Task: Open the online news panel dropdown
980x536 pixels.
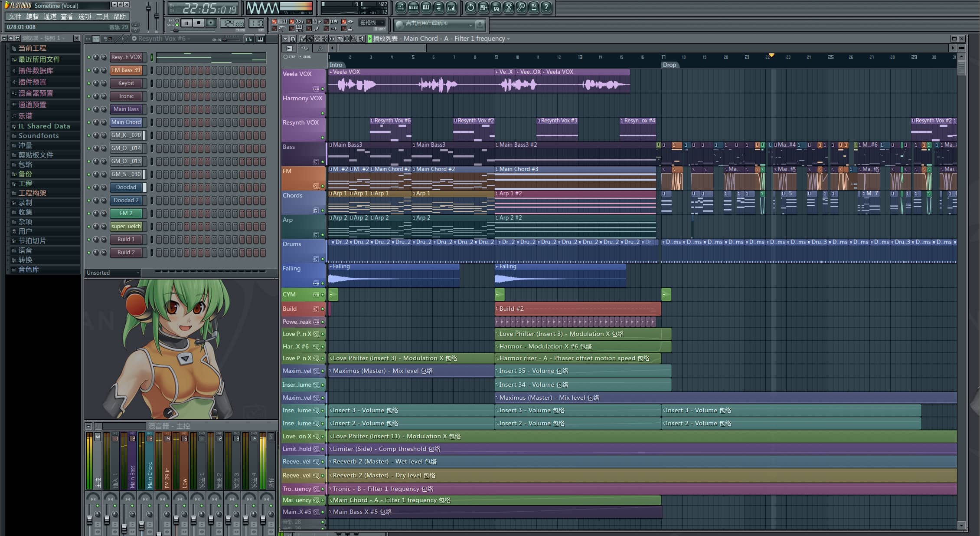Action: coord(470,25)
